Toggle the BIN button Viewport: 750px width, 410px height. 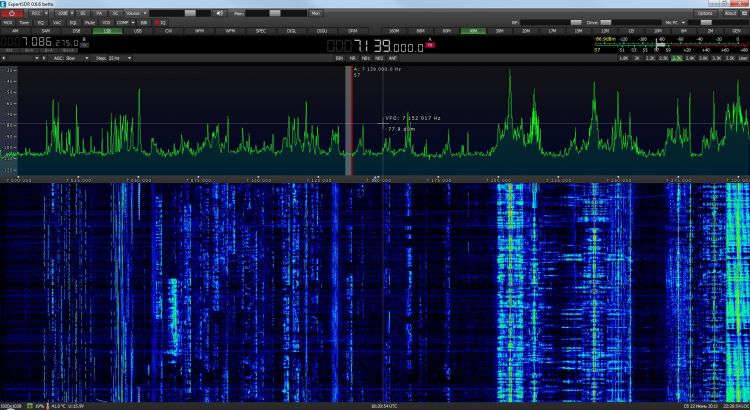339,58
